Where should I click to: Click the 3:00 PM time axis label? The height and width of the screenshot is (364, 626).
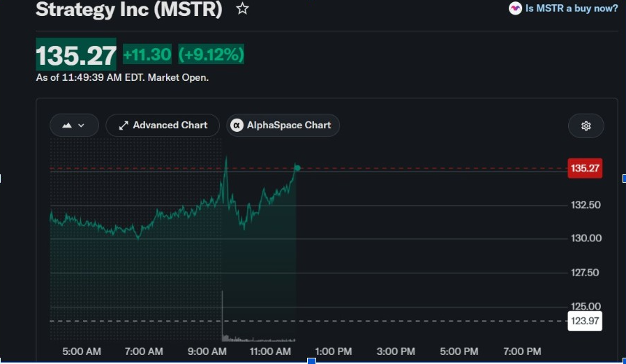(396, 351)
